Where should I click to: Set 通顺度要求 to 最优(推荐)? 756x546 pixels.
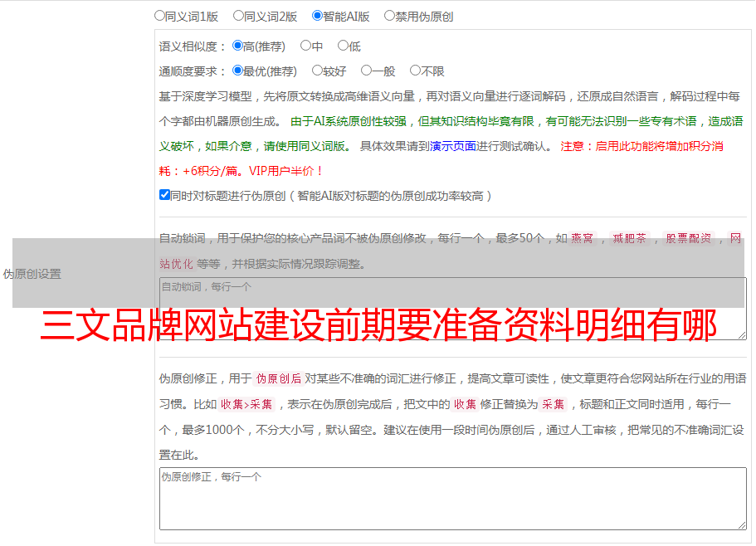click(x=237, y=71)
